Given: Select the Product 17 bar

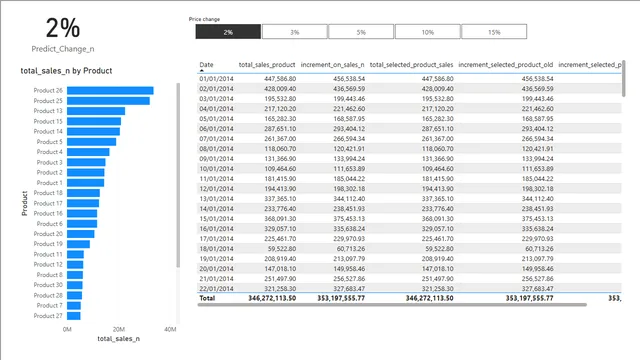Looking at the screenshot, I should [83, 203].
